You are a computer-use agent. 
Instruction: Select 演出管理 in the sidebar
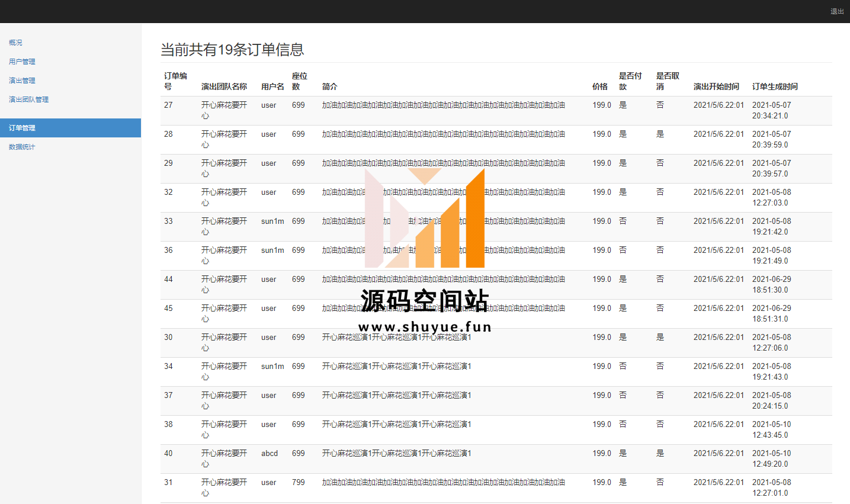tap(22, 81)
